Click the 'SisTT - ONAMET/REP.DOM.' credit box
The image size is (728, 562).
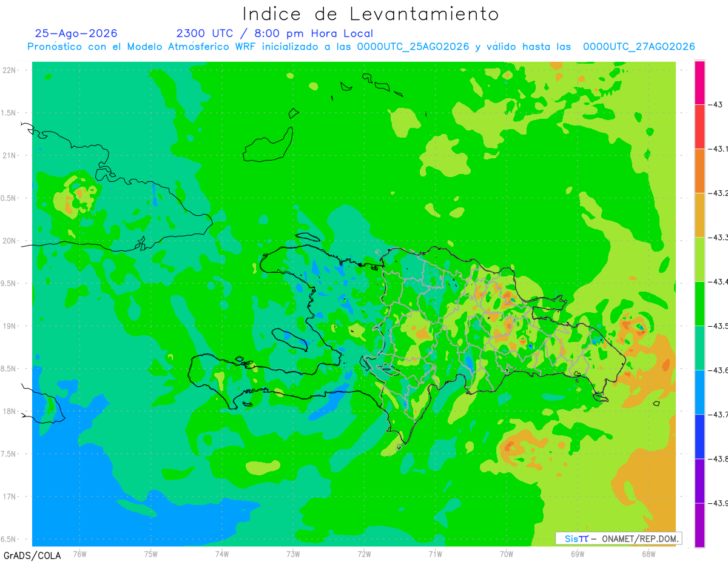[x=619, y=538]
